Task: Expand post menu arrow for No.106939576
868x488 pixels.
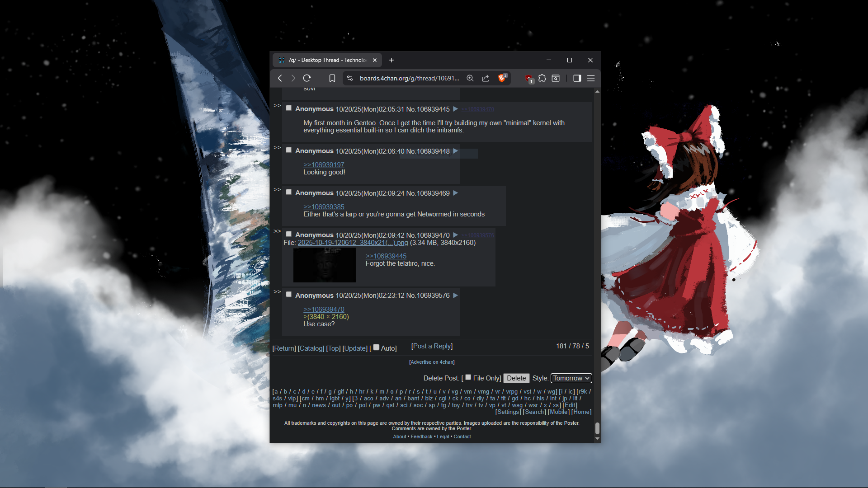Action: click(x=455, y=295)
